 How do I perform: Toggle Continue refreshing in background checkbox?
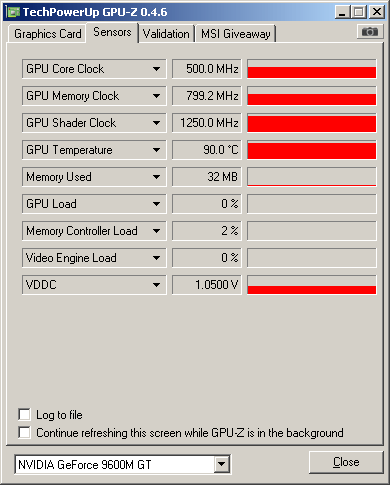(25, 433)
